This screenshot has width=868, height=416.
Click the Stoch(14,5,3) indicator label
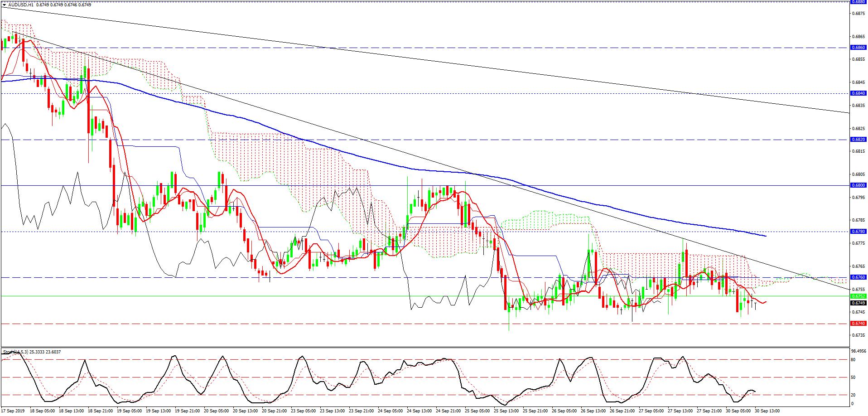(16, 352)
